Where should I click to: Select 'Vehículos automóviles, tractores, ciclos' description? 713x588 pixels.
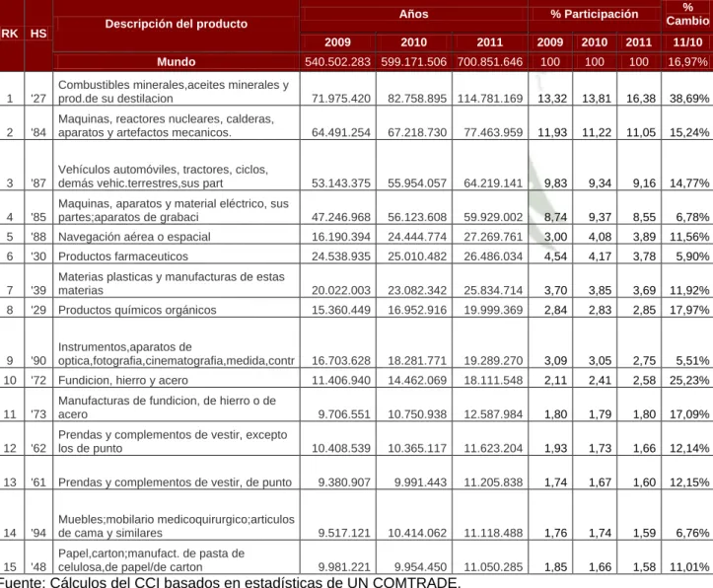163,176
